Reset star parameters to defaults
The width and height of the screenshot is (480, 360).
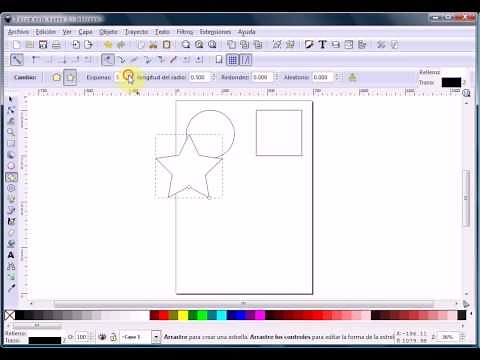[x=353, y=77]
